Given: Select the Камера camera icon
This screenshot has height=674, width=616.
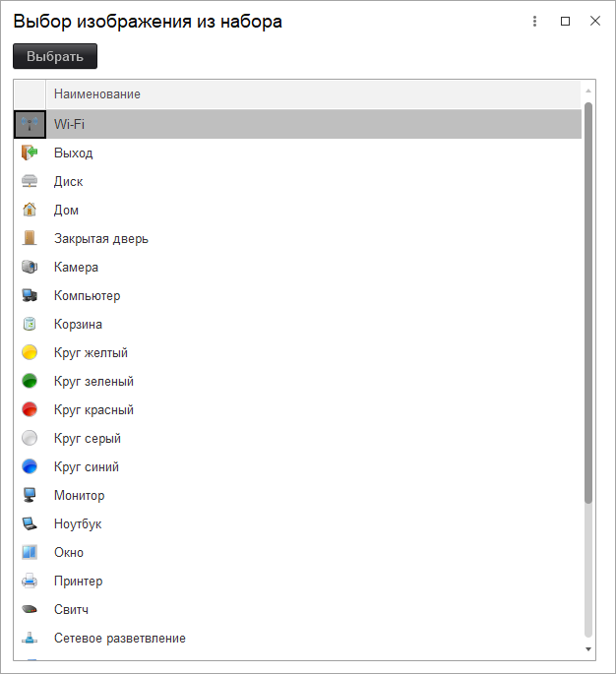Looking at the screenshot, I should tap(30, 267).
